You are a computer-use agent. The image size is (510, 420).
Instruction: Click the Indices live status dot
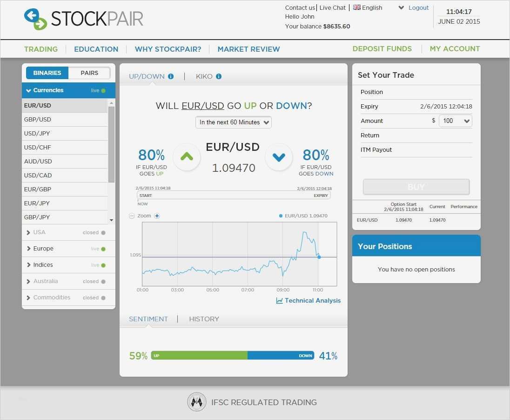tap(103, 265)
